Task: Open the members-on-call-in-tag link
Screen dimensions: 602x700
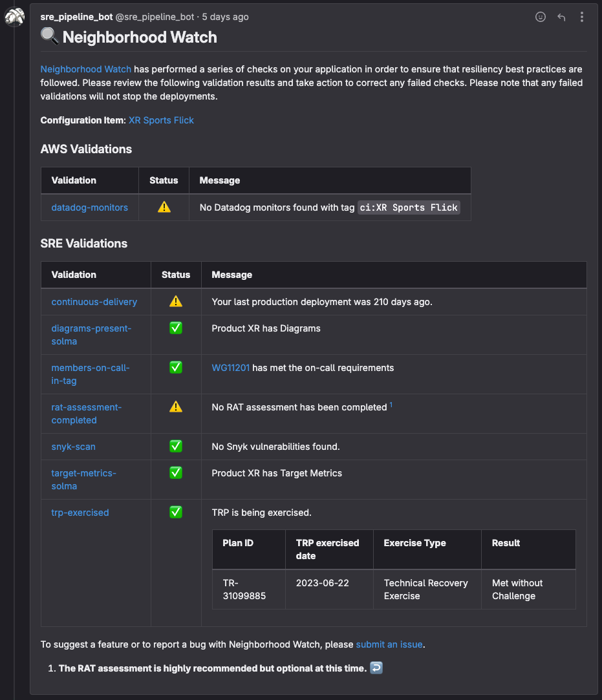Action: pos(91,374)
